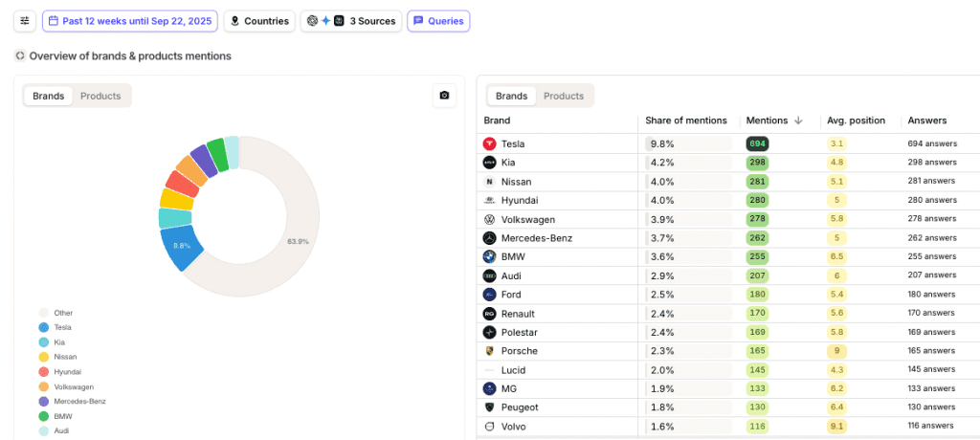Click Volkswagen's 278 answers link
Image resolution: width=980 pixels, height=440 pixels.
pyautogui.click(x=932, y=219)
